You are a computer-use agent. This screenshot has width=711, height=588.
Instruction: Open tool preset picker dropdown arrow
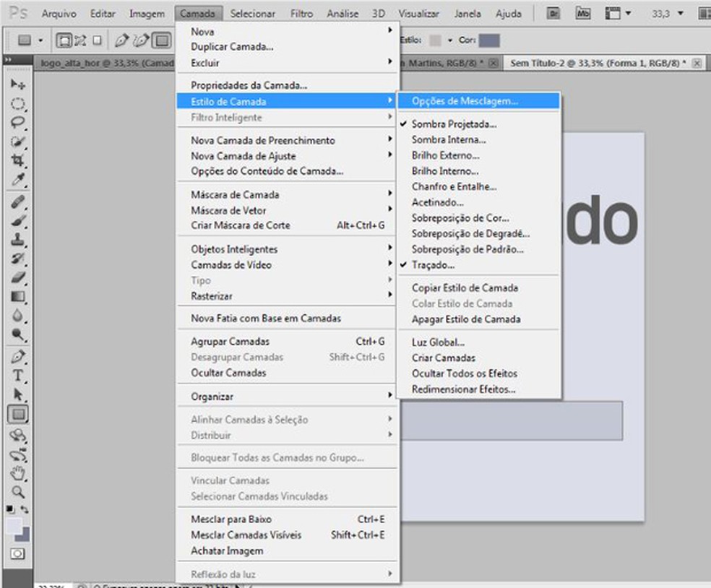[x=40, y=40]
